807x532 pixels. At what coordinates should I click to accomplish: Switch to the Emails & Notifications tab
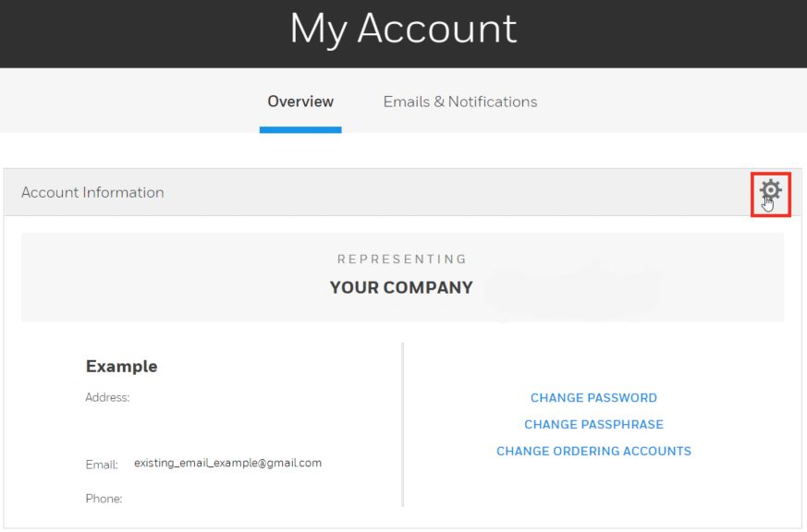pyautogui.click(x=460, y=102)
